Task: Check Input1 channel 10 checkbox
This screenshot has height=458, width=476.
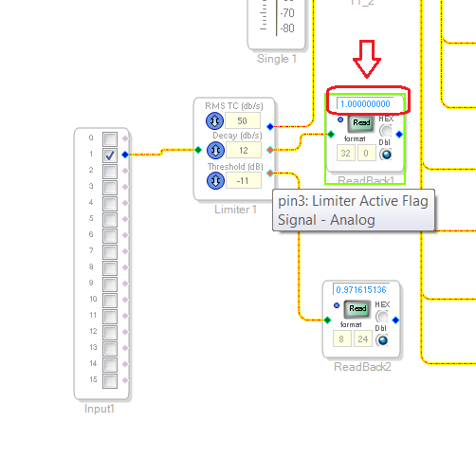Action: click(x=110, y=301)
